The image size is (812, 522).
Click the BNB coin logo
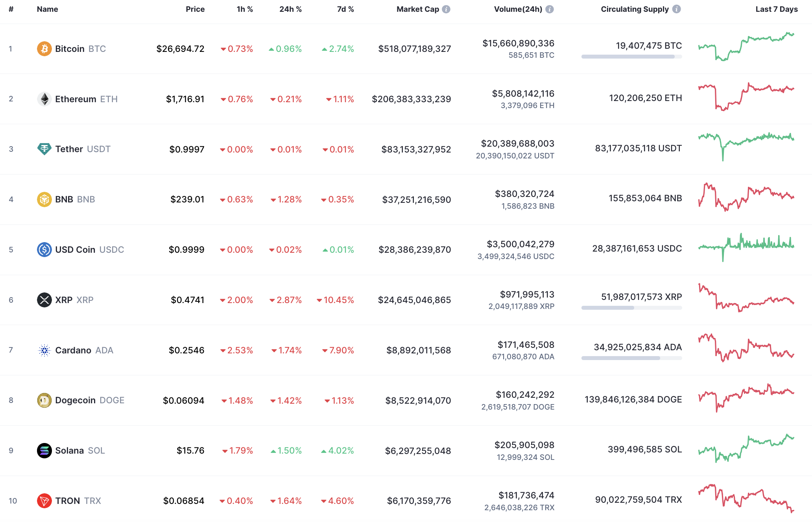coord(44,199)
